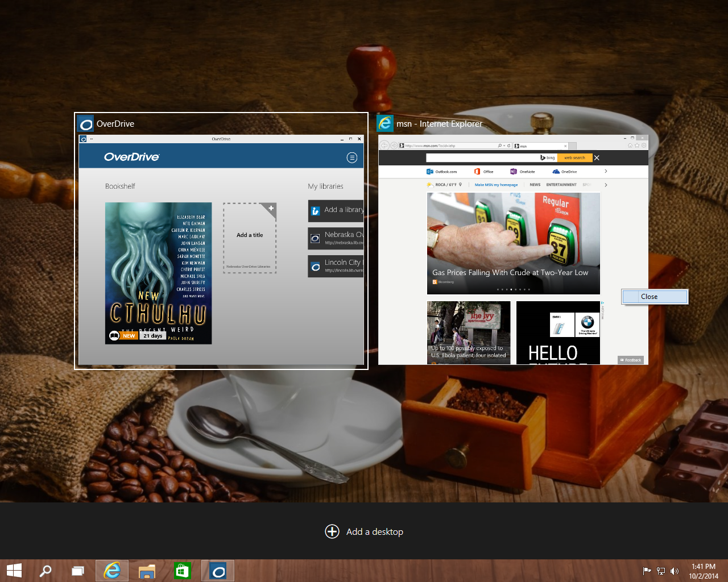Open the Gas Prices Falling headline story
728x582 pixels.
point(514,244)
